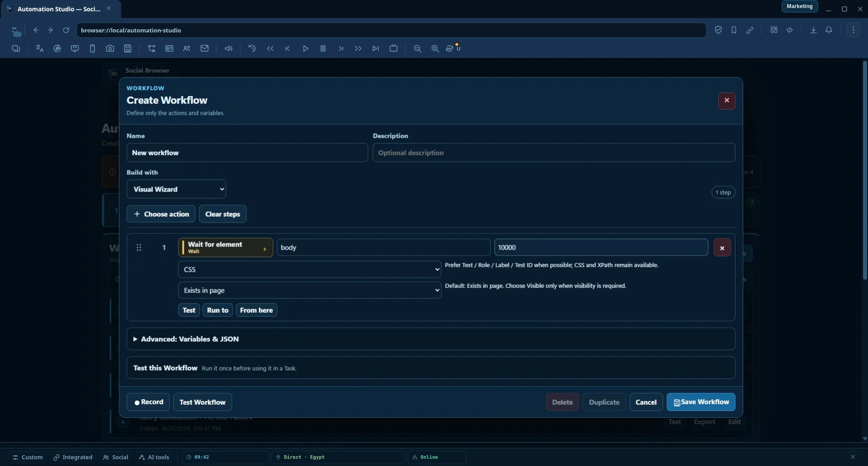Click the bookmark icon beside the address bar
Image resolution: width=868 pixels, height=466 pixels.
pyautogui.click(x=734, y=30)
